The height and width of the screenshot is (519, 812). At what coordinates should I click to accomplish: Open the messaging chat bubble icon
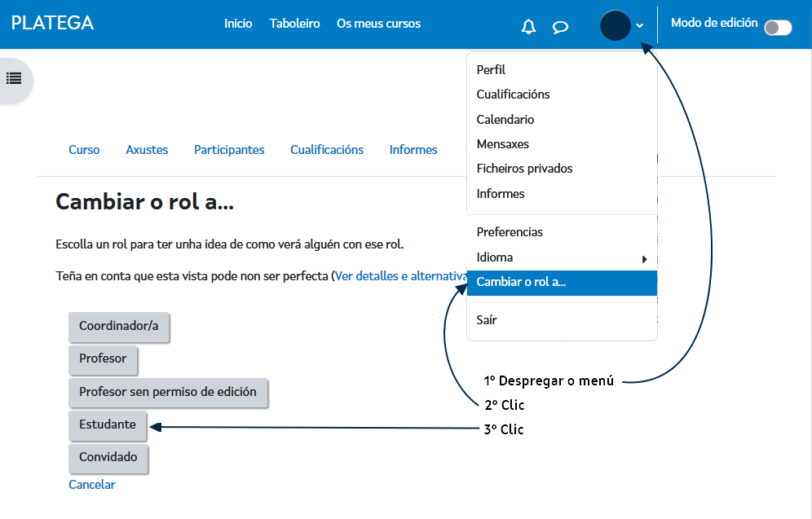coord(560,27)
